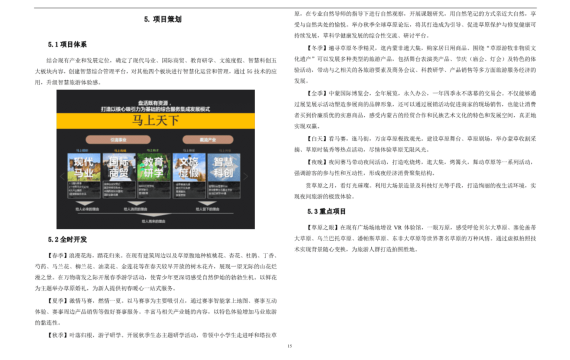Click the 5.1 项目体系 subheading
The image size is (570, 360).
[67, 44]
